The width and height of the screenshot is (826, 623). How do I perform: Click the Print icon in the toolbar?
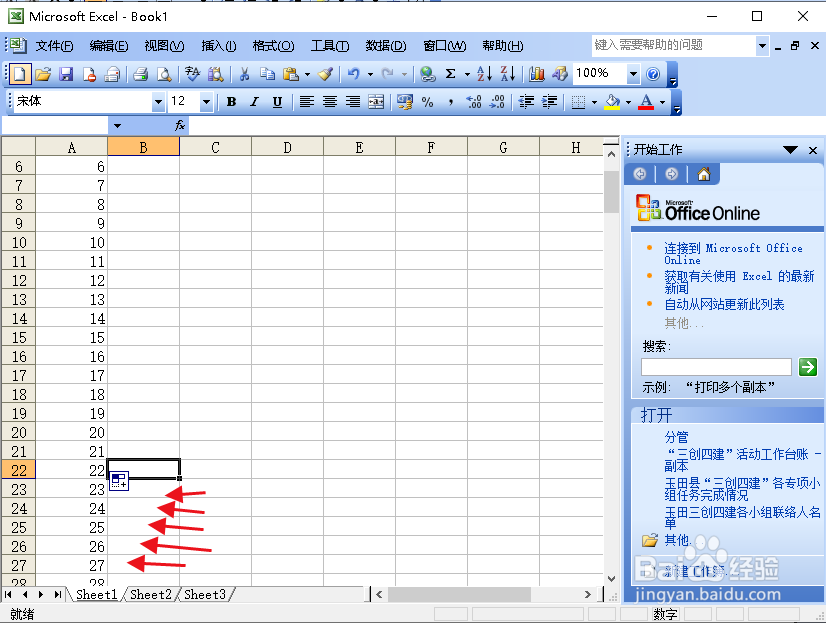coord(140,74)
